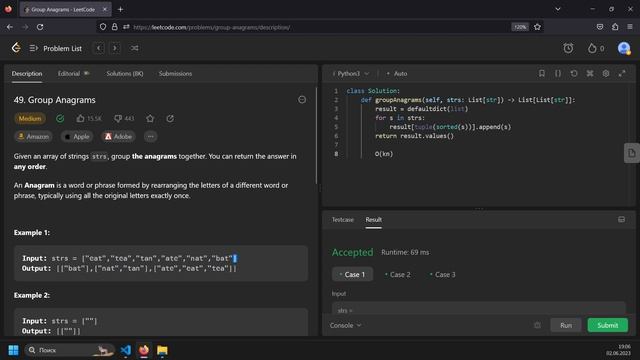Toggle the Auto setting in editor

coord(396,73)
